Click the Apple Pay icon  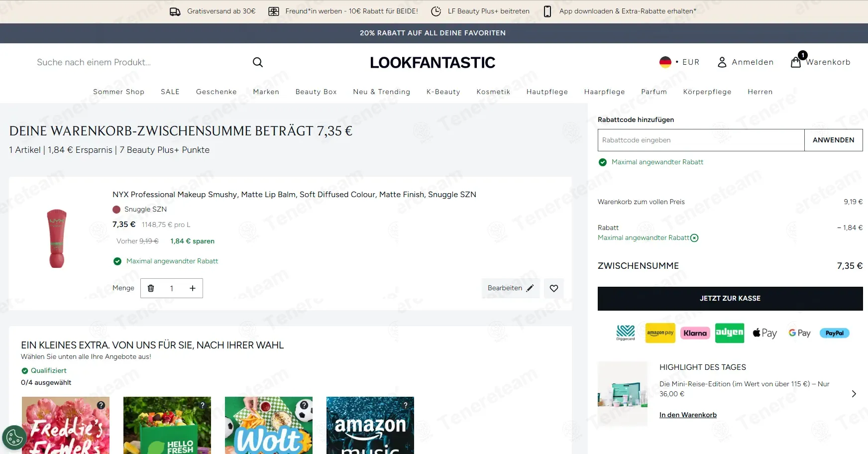[x=764, y=333]
